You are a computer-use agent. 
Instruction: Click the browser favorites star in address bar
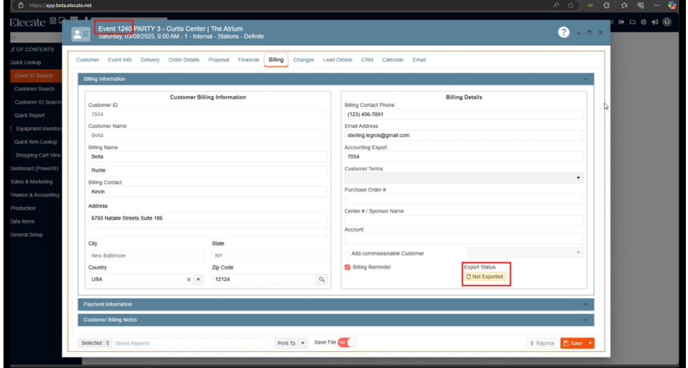570,5
